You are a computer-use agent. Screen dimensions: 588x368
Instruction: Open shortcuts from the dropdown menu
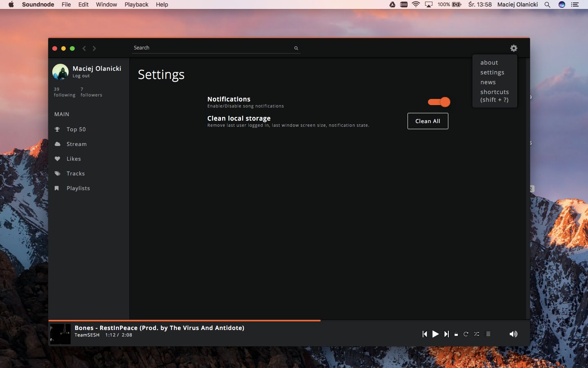[494, 96]
